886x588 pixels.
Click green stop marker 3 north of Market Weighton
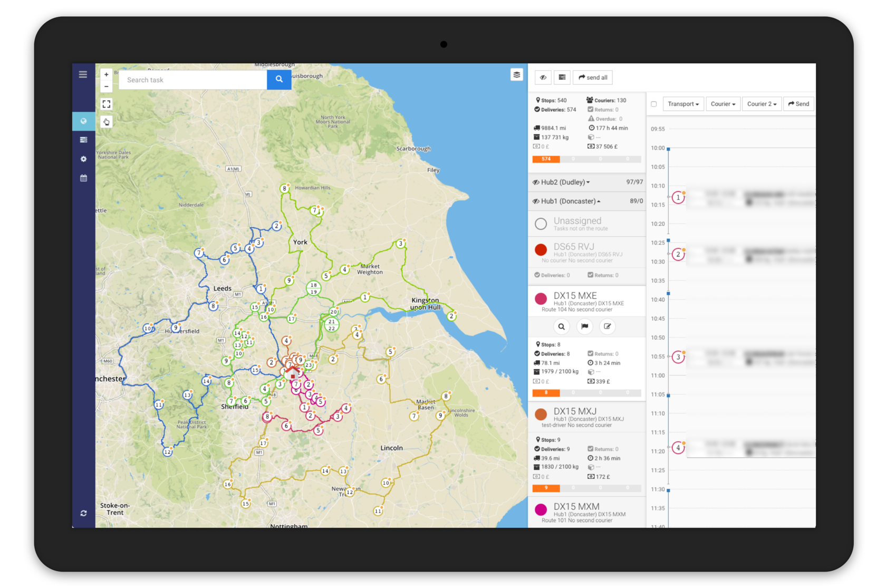coord(401,244)
